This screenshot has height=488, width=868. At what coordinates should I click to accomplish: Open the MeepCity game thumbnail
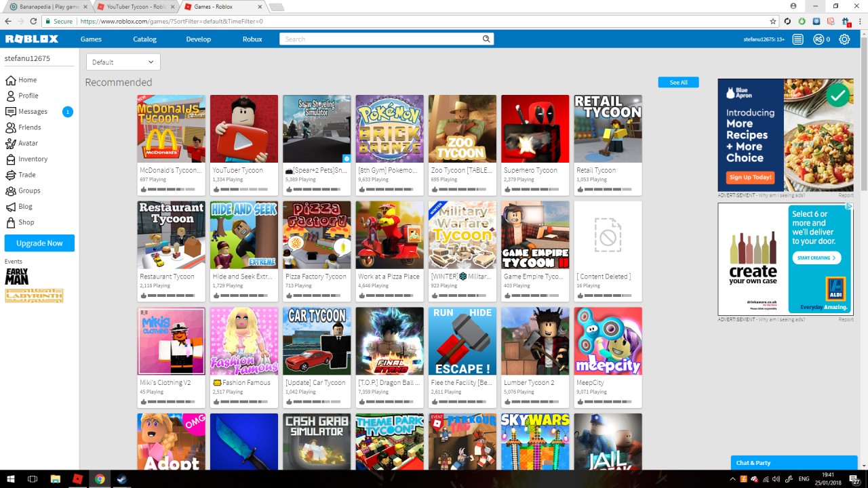click(608, 341)
